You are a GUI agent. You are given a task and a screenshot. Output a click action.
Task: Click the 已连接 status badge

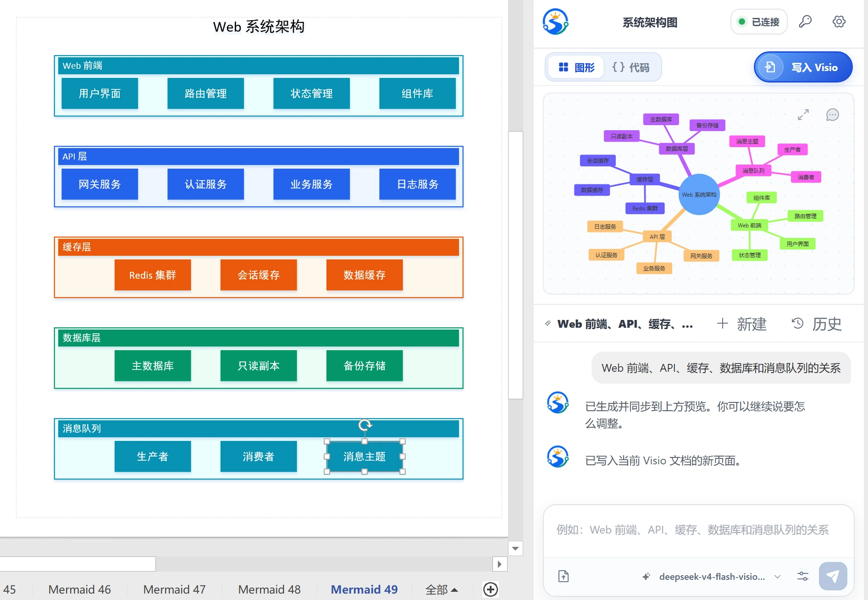(x=758, y=22)
